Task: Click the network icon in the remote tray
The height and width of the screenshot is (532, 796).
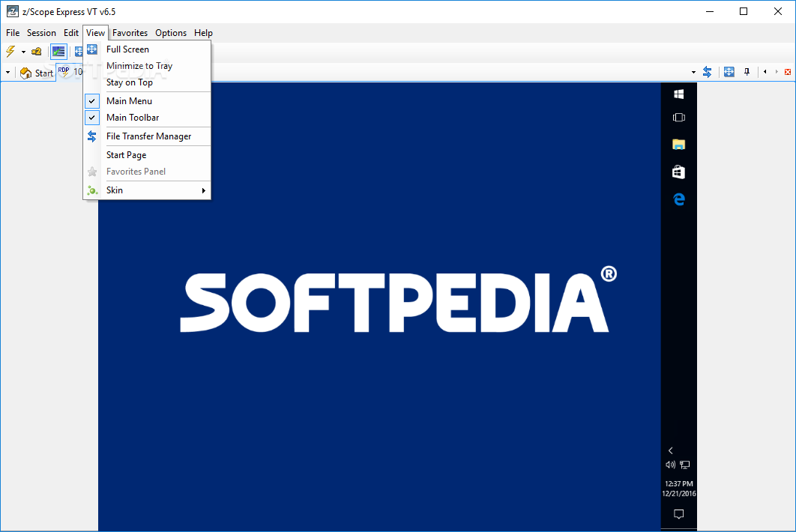Action: click(x=685, y=465)
